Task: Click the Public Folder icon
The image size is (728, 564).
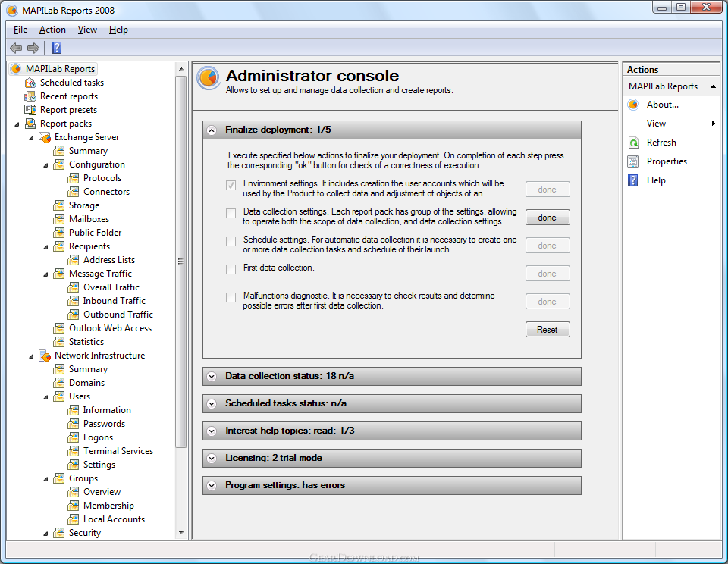Action: [x=59, y=233]
